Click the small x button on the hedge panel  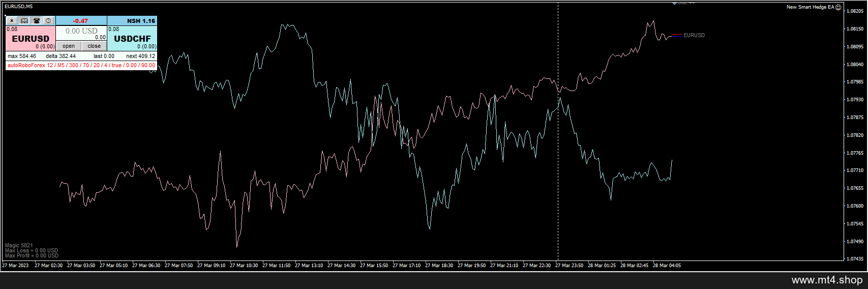[x=12, y=21]
